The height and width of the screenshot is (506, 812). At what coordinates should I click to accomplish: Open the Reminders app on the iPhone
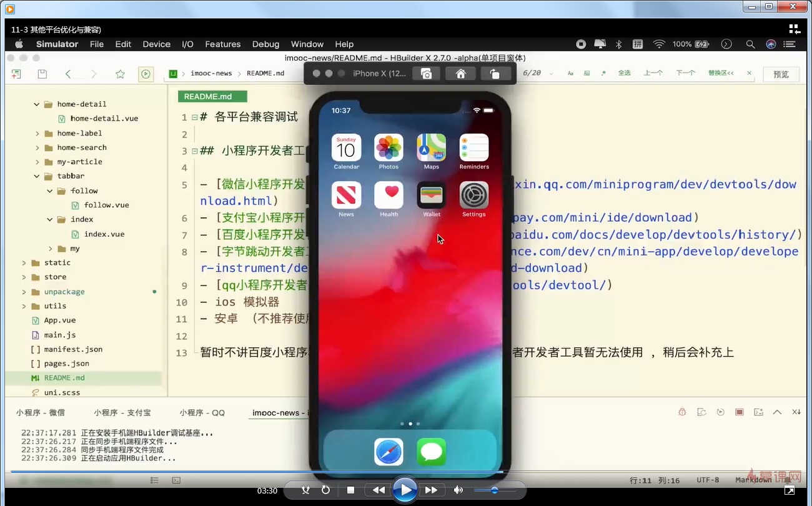click(x=474, y=148)
